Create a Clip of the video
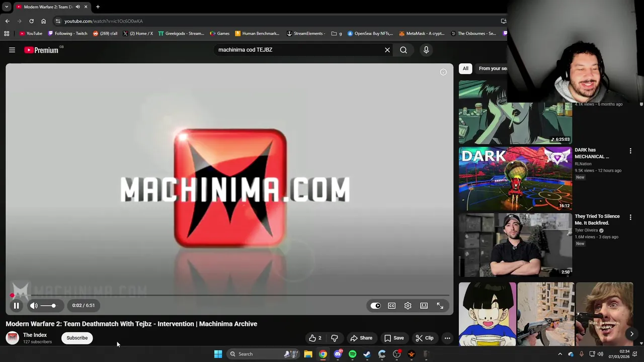The width and height of the screenshot is (644, 362). (x=424, y=338)
